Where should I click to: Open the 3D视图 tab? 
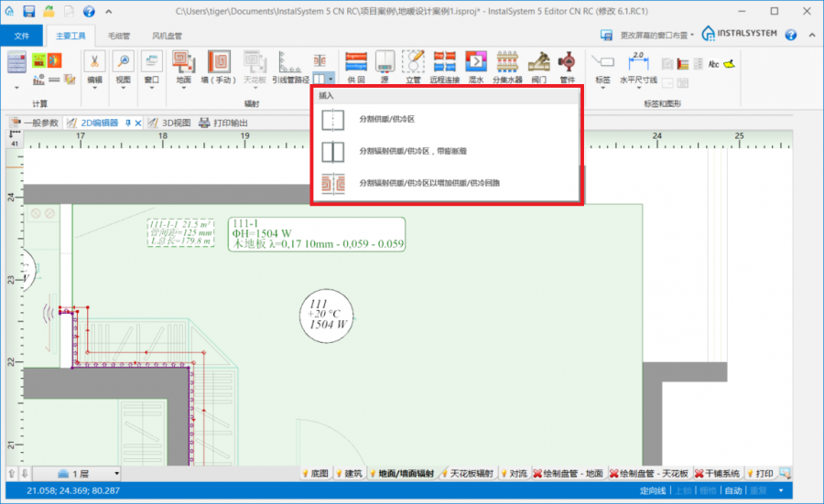pos(169,123)
